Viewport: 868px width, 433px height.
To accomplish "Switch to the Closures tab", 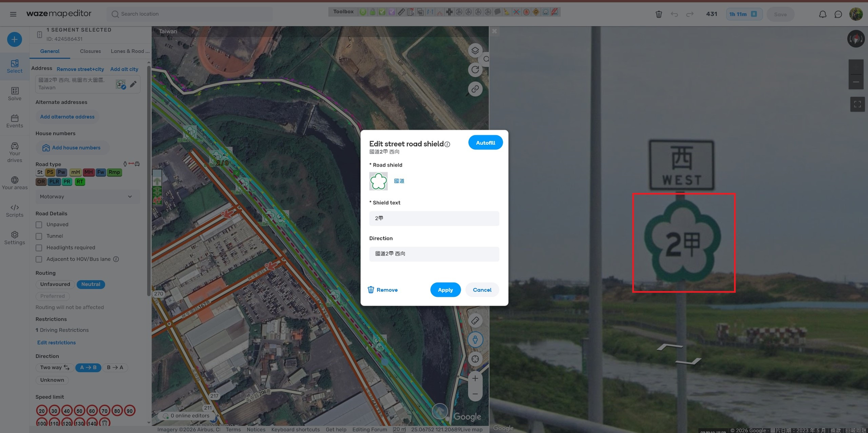I will point(90,51).
